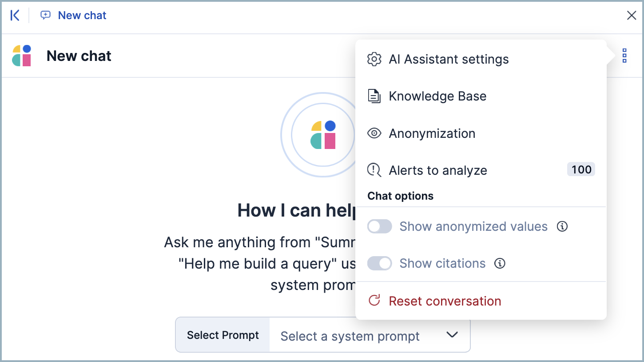Click the Knowledge Base document icon
The height and width of the screenshot is (362, 644).
[x=374, y=96]
